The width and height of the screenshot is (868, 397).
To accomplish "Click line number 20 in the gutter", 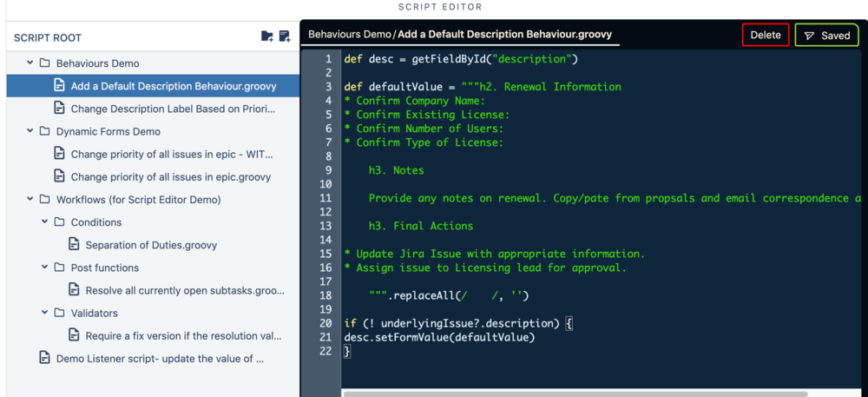I will point(325,323).
